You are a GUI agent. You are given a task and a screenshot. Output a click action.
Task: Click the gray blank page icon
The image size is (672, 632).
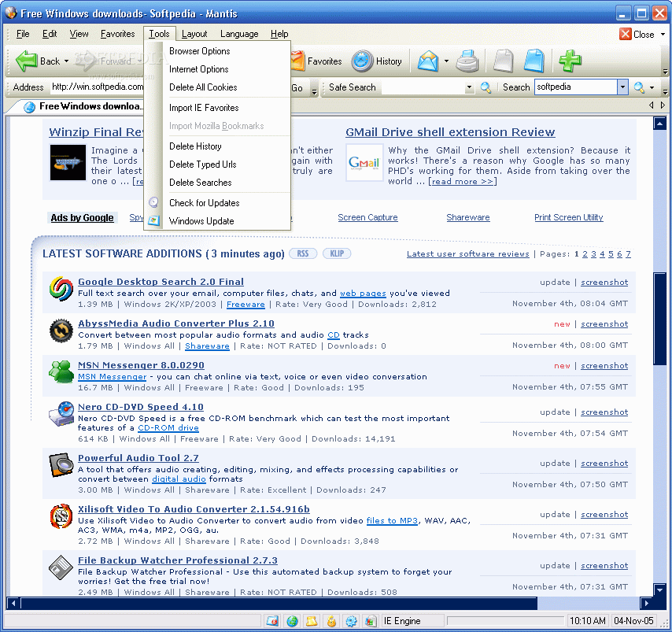(504, 61)
